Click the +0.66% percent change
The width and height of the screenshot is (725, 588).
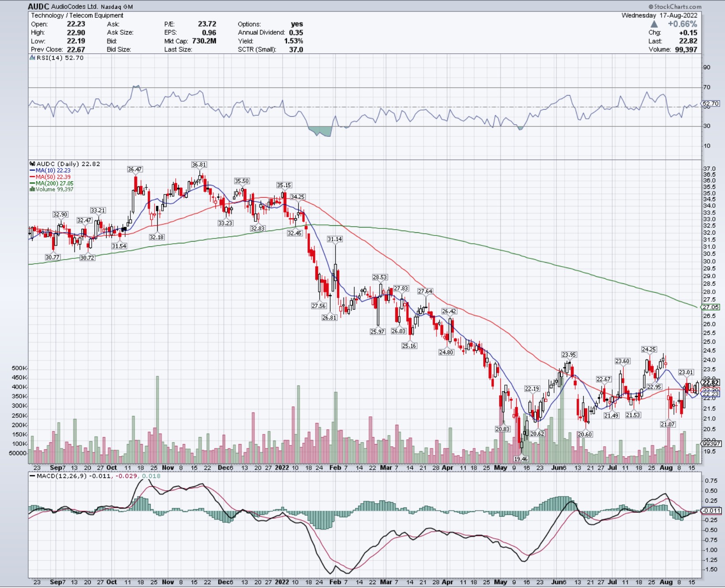(x=682, y=24)
